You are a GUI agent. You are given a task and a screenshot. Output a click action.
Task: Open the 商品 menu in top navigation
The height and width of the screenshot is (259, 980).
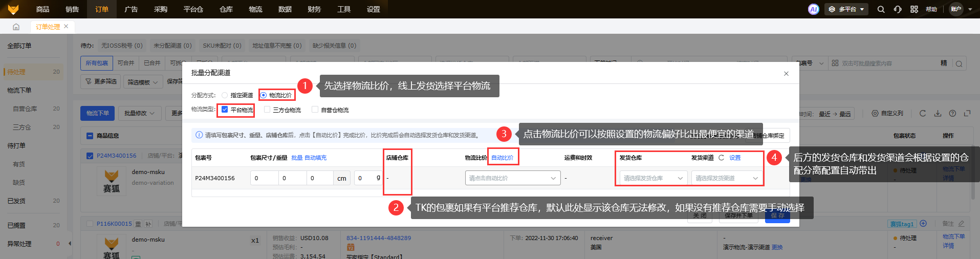coord(43,9)
